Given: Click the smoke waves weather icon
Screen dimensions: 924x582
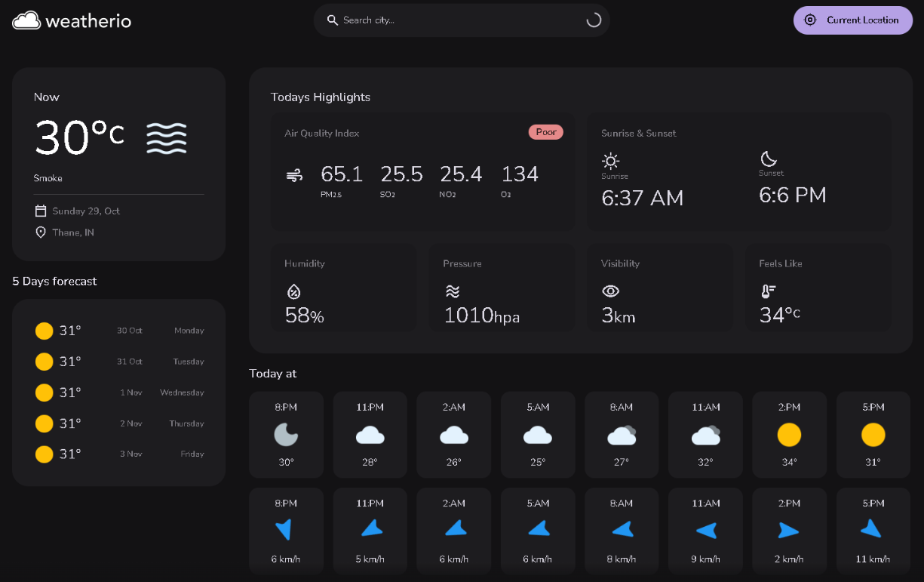Looking at the screenshot, I should click(167, 138).
